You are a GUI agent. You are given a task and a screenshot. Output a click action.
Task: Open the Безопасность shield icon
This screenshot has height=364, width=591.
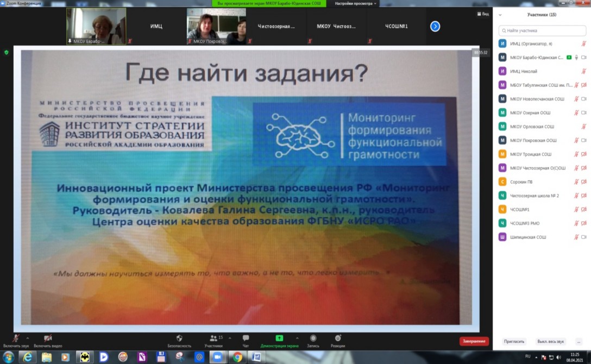point(179,338)
